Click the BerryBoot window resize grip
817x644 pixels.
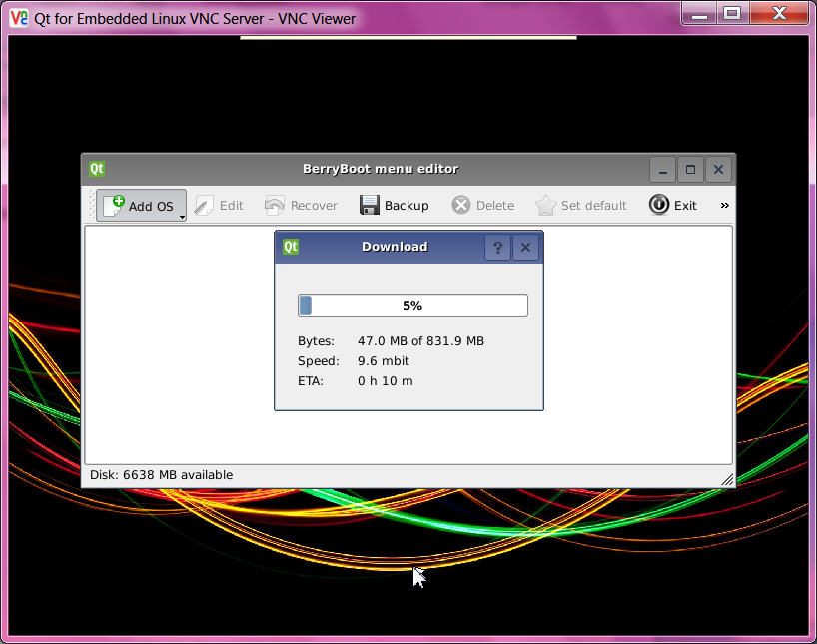727,479
